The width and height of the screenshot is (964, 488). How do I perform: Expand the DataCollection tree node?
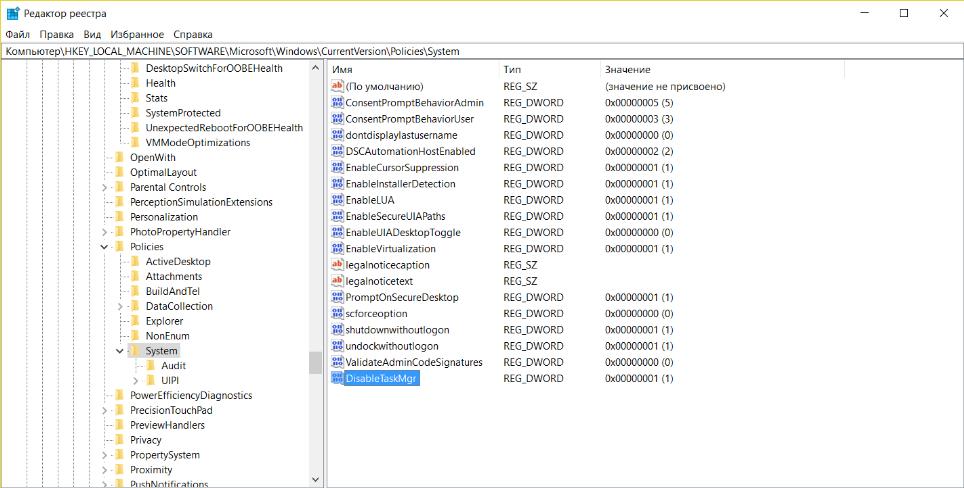(120, 306)
